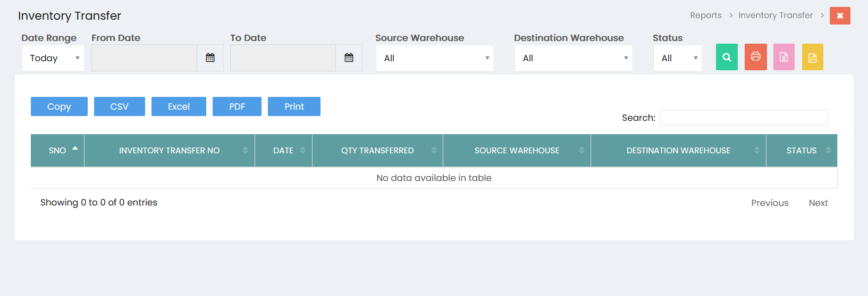Sort by Qty Transferred column
868x296 pixels.
pos(377,151)
